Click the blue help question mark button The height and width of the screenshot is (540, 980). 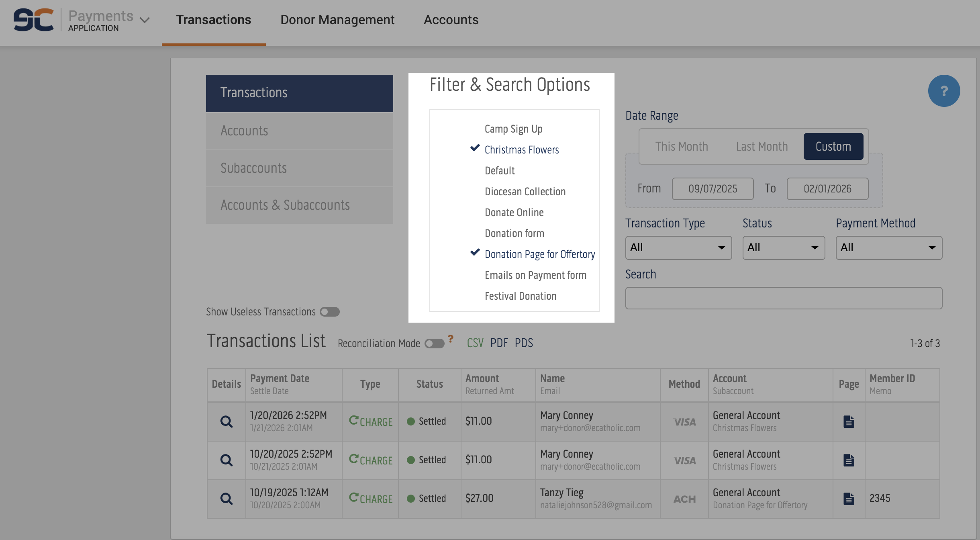point(943,91)
